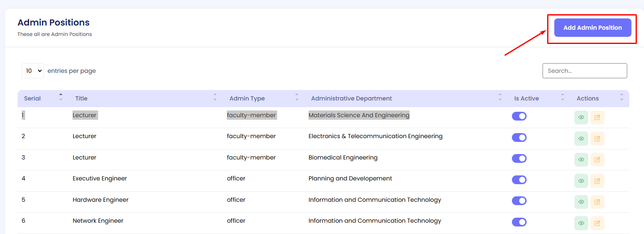This screenshot has height=234, width=644.
Task: Sort table by Serial column
Action: 32,98
